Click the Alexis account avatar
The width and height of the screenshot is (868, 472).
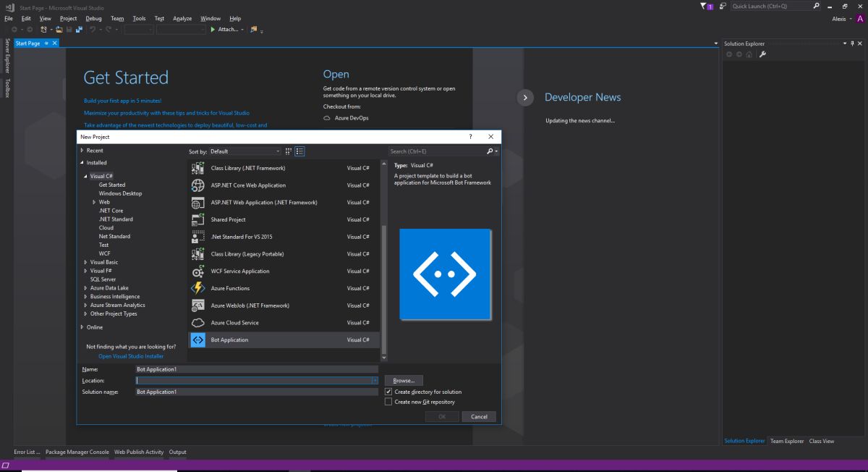[x=860, y=19]
